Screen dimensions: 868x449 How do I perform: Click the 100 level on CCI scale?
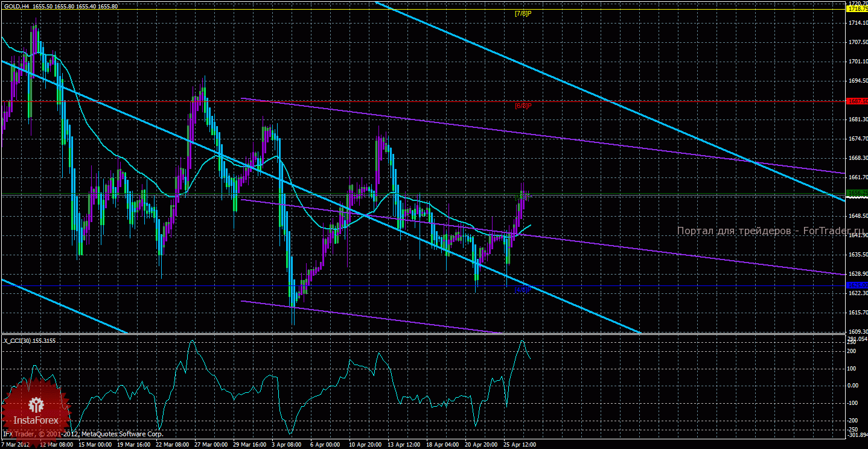click(x=853, y=368)
